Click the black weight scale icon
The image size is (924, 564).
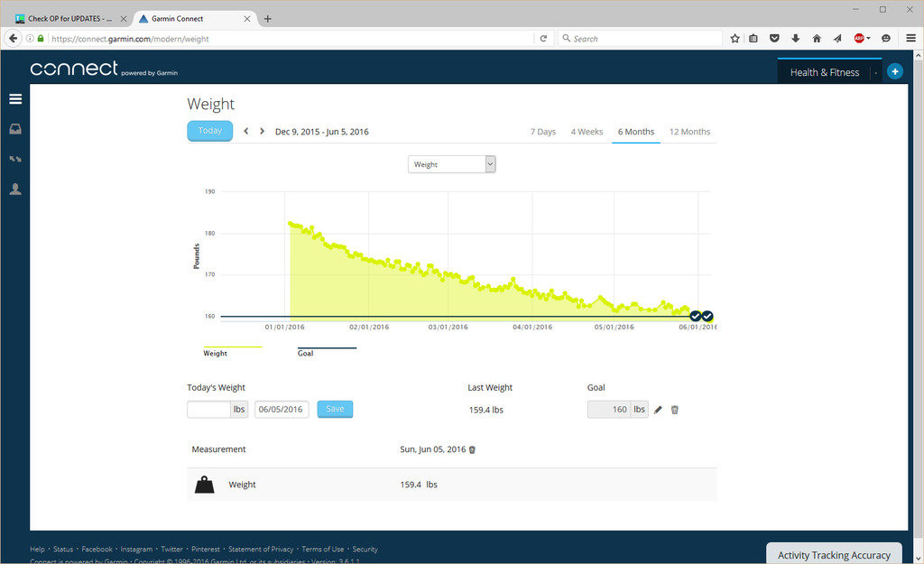pyautogui.click(x=205, y=485)
